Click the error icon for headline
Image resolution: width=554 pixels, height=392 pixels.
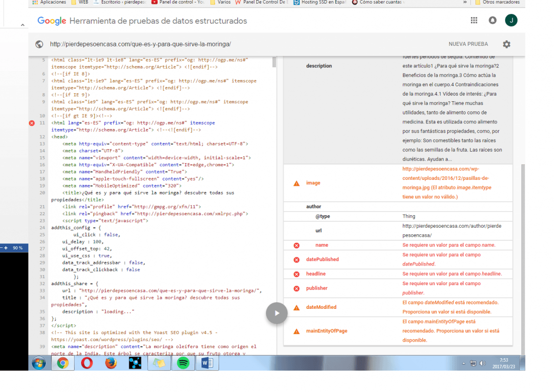pos(297,274)
